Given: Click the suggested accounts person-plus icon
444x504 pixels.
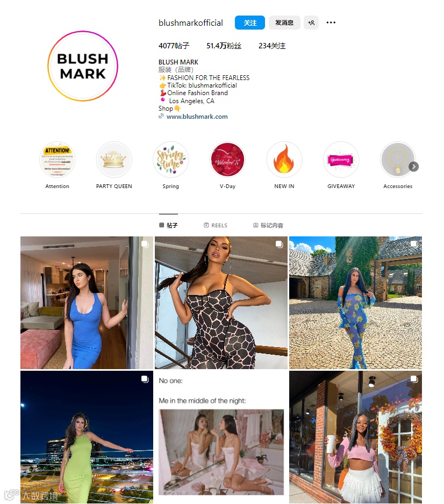Looking at the screenshot, I should [x=311, y=23].
